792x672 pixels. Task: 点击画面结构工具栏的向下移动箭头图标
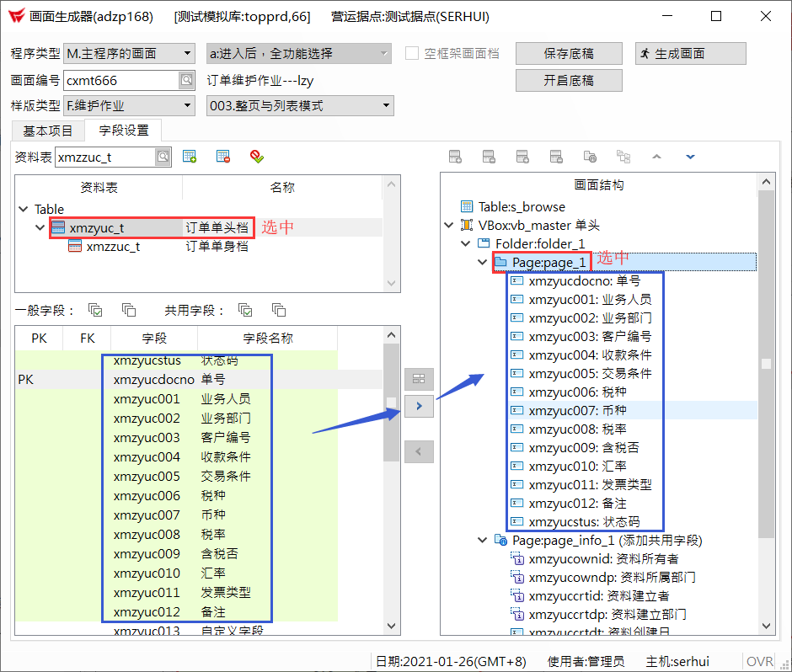point(690,157)
